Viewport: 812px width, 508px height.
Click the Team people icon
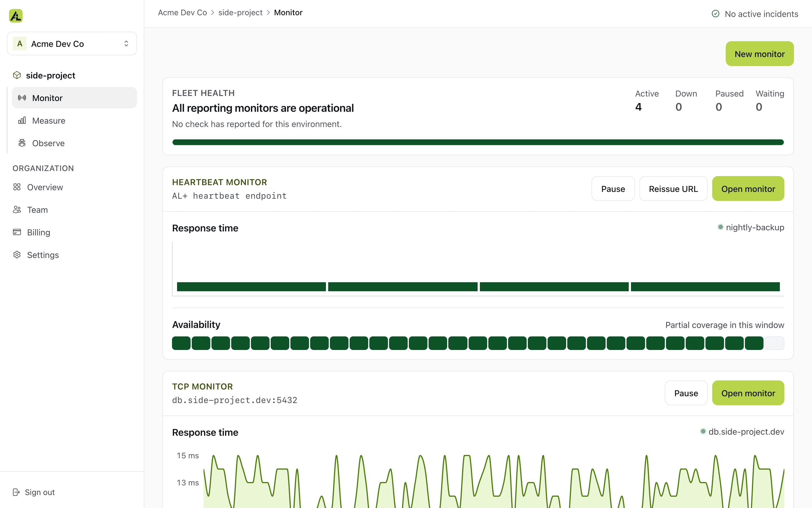pos(17,210)
